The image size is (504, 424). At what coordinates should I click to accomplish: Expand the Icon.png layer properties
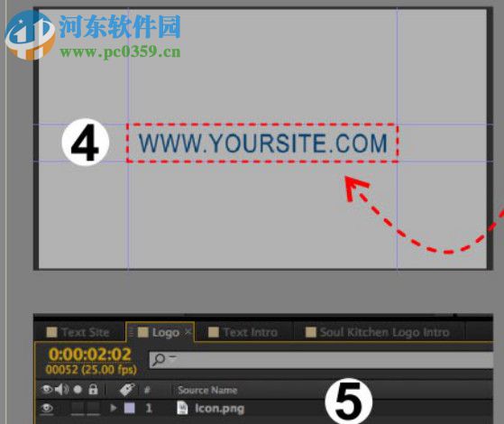coord(113,408)
